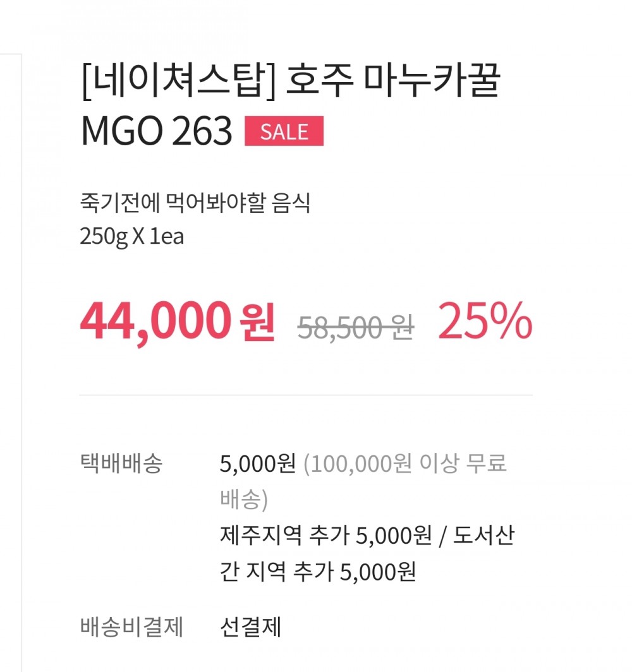Click the 택배배송 delivery label
Image resolution: width=632 pixels, height=672 pixels.
coord(121,464)
